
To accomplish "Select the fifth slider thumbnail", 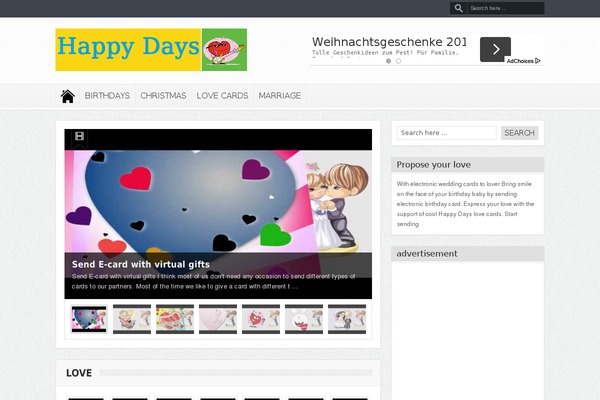I will tap(261, 319).
